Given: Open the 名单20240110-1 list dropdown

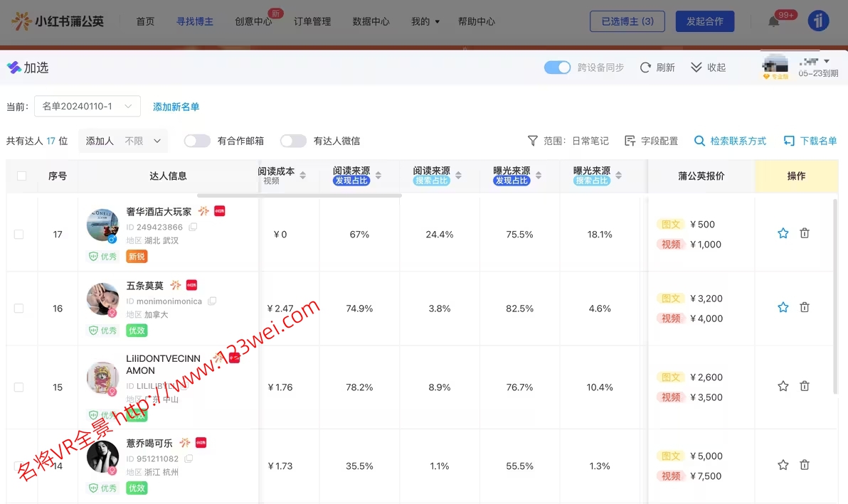Looking at the screenshot, I should 87,105.
